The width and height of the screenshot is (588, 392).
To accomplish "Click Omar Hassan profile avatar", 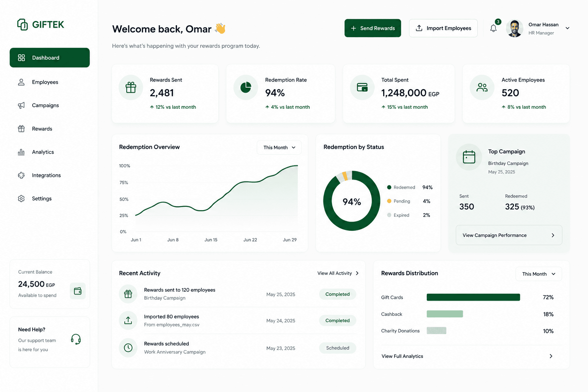I will click(514, 28).
